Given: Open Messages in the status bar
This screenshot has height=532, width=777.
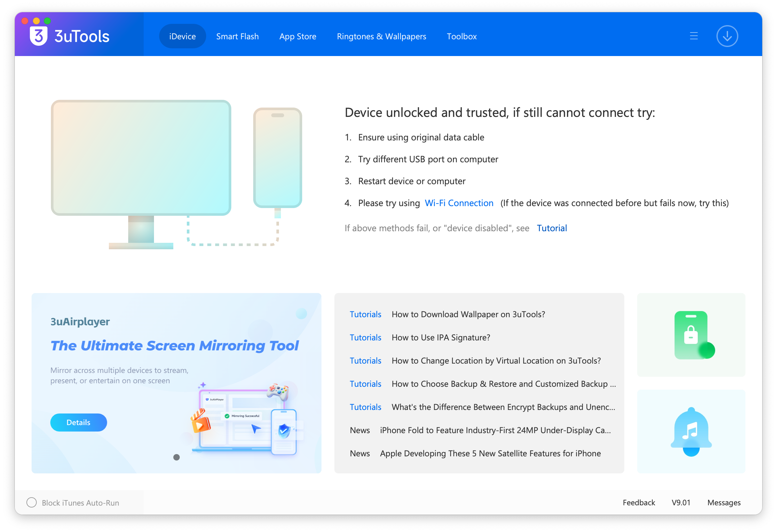Looking at the screenshot, I should click(x=724, y=503).
